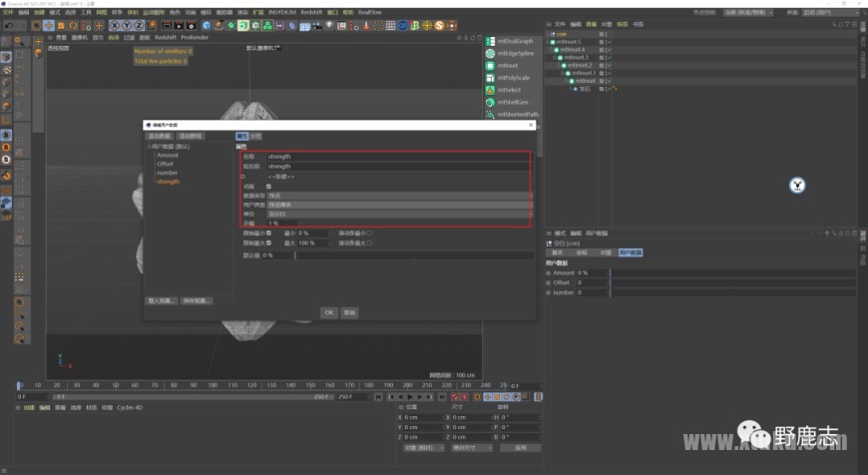868x475 pixels.
Task: Collapse the 用户数据 (默认) tree root
Action: (149, 147)
